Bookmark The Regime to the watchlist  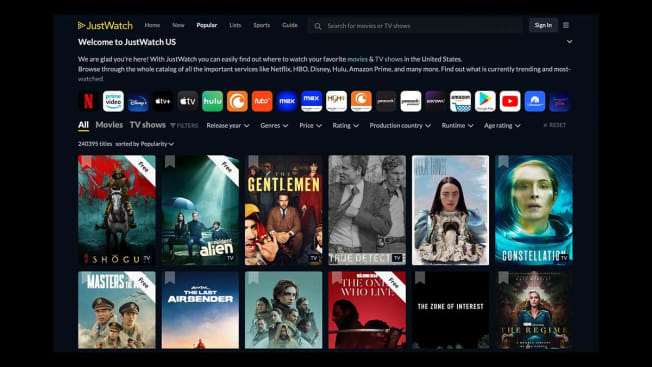point(504,278)
